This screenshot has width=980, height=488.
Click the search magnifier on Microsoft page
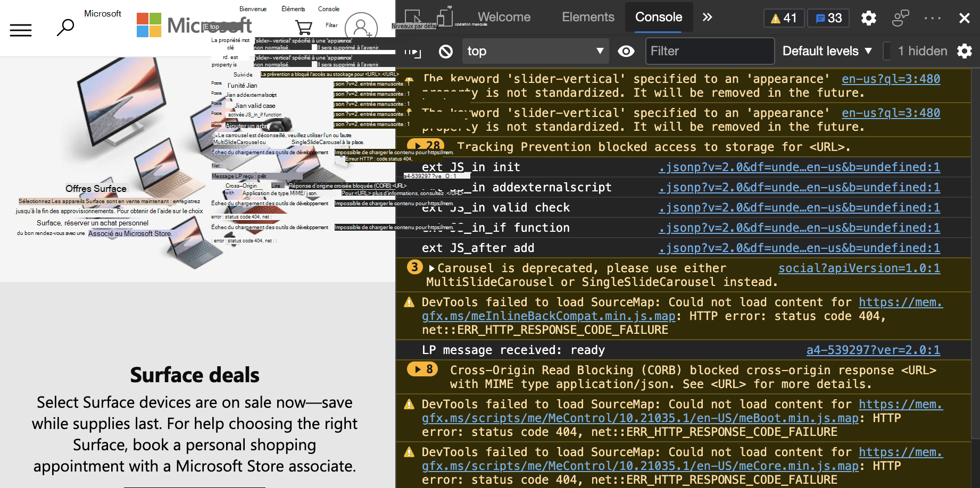click(65, 27)
